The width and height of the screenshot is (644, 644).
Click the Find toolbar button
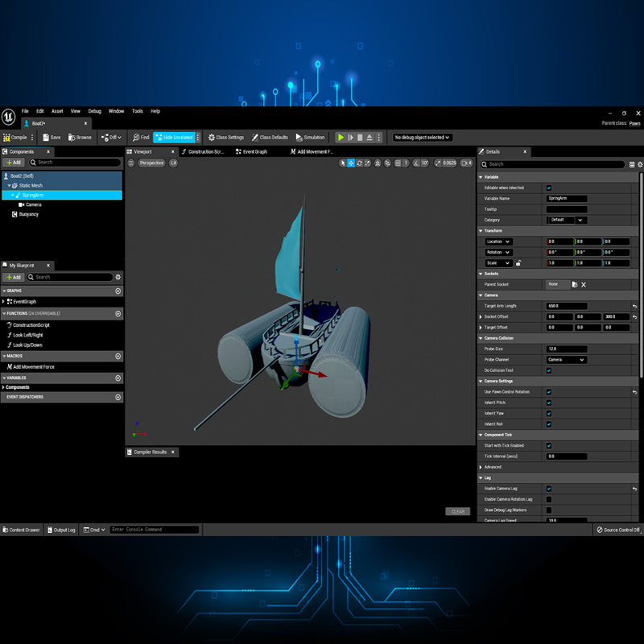click(x=142, y=138)
